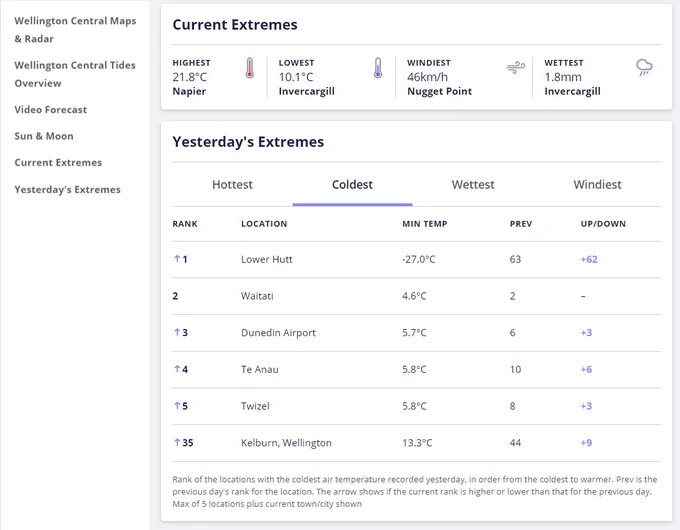Click the Kelburn, Wellington location entry
Viewport: 680px width, 530px height.
[286, 443]
